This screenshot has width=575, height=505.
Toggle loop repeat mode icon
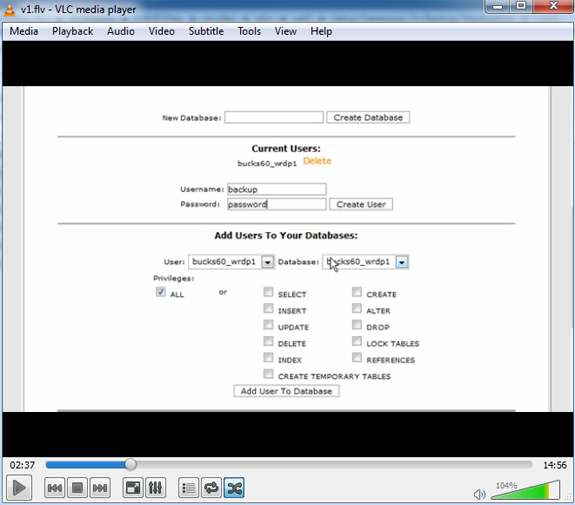click(x=211, y=488)
